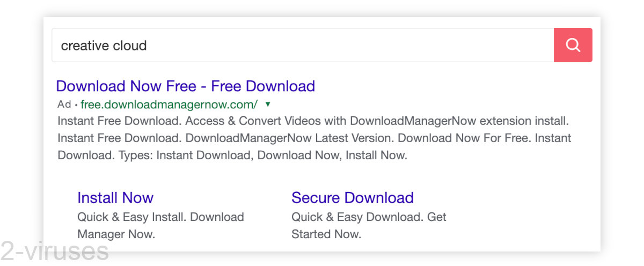This screenshot has width=644, height=266.
Task: Expand the green triangle beside the ad URL
Action: pos(268,104)
